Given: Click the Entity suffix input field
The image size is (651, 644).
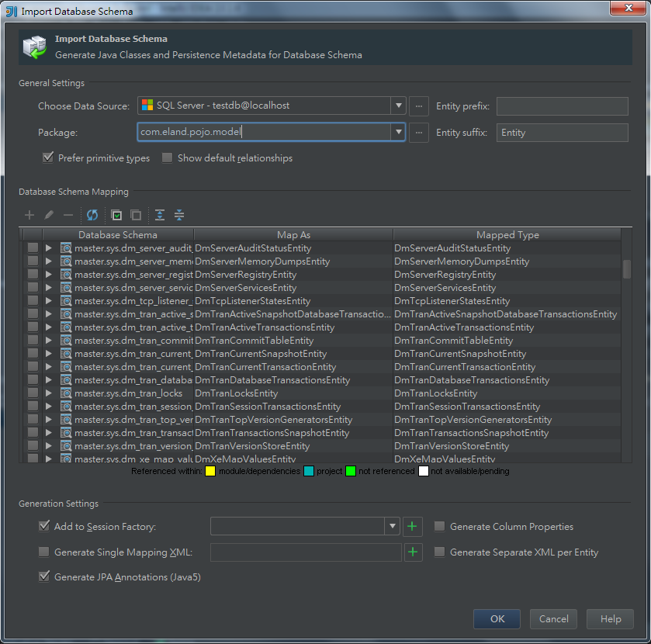Looking at the screenshot, I should (x=562, y=132).
